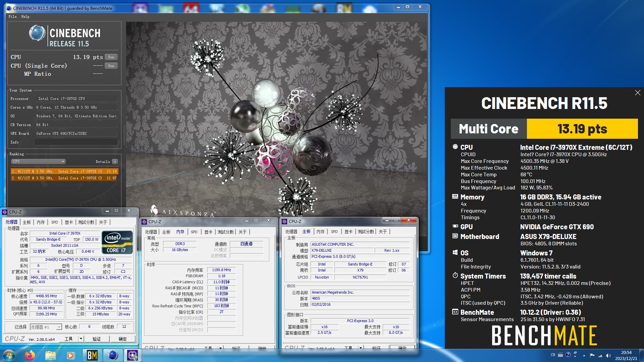The width and height of the screenshot is (644, 362).
Task: Click the BenchMate BM taskbar icon
Action: point(92,355)
